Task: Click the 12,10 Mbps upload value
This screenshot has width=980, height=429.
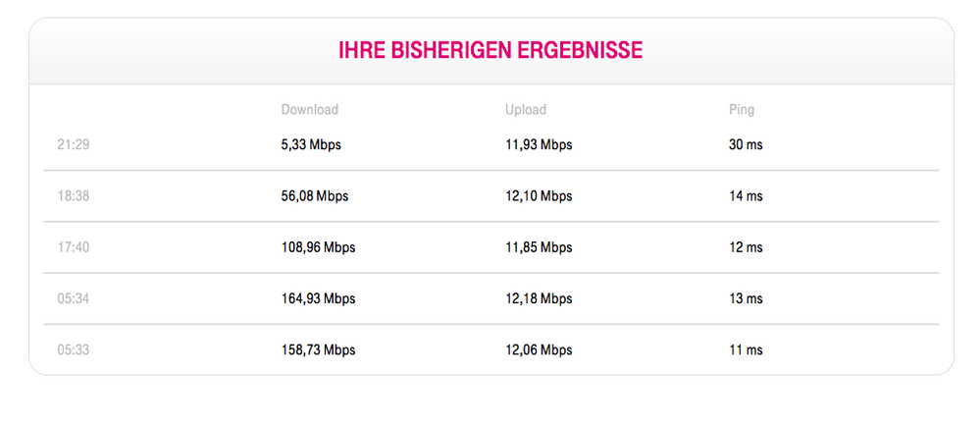Action: (539, 196)
